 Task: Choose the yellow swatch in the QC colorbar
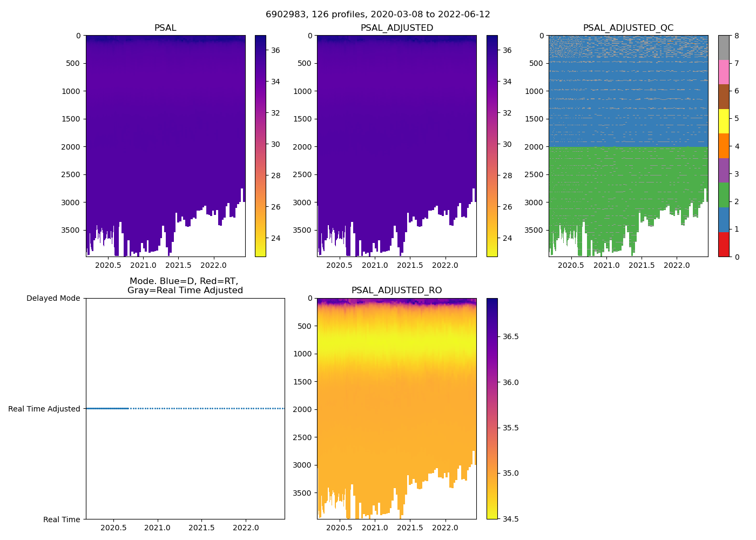(724, 122)
